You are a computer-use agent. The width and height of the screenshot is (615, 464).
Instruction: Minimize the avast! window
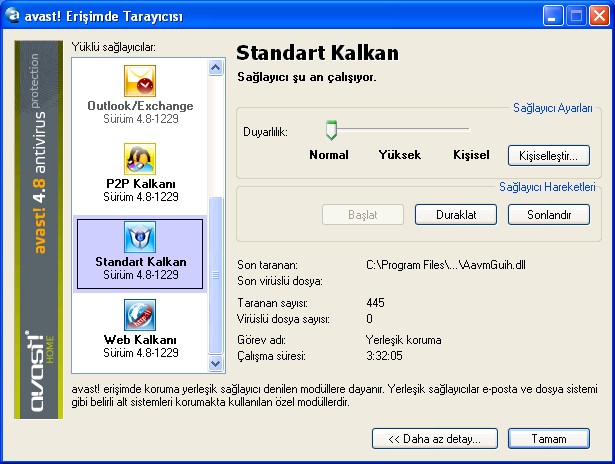(552, 16)
